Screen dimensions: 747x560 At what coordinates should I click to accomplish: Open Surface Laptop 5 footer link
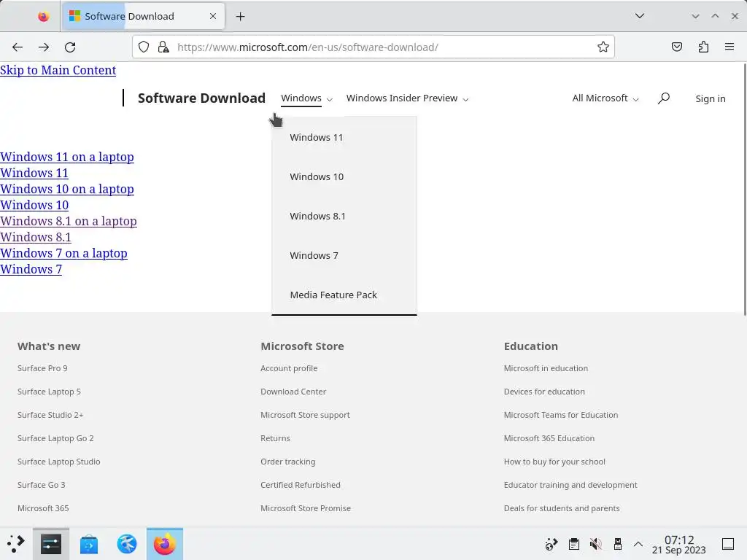(x=49, y=392)
